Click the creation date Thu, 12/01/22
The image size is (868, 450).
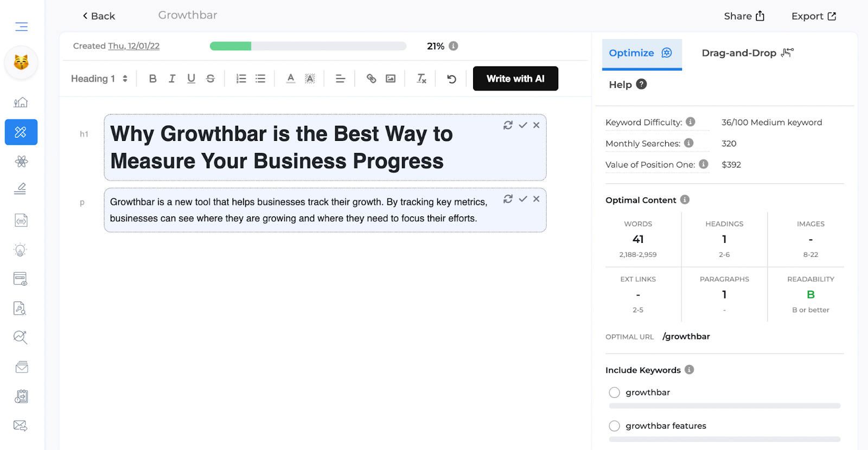[133, 46]
